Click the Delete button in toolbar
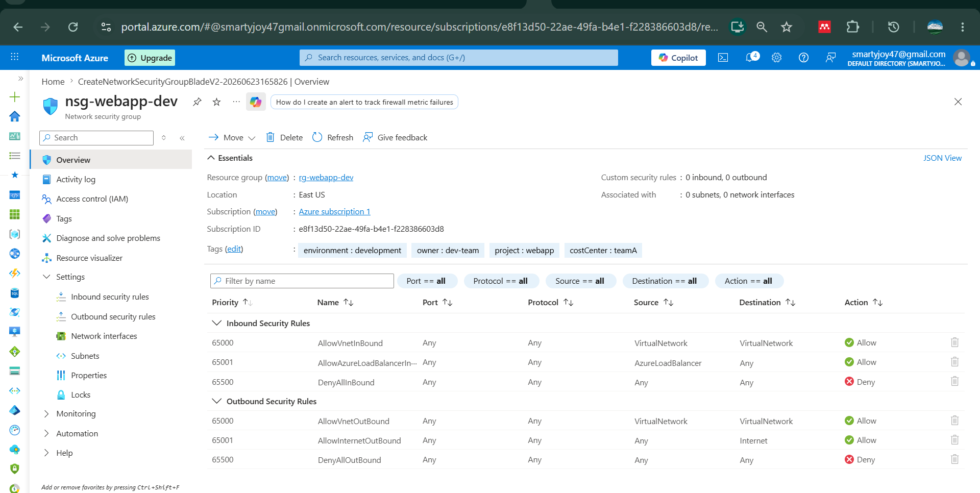Image resolution: width=980 pixels, height=493 pixels. coord(284,137)
